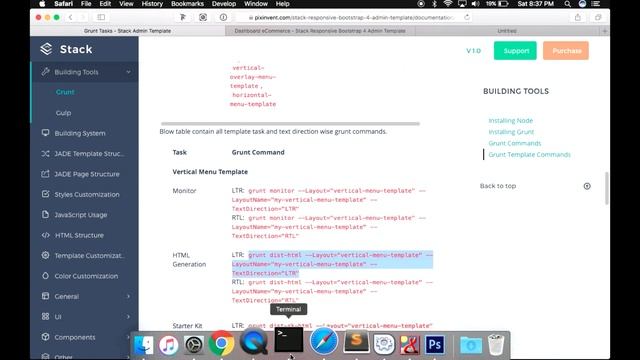The height and width of the screenshot is (360, 640).
Task: Open Trash from the Dock
Action: (x=496, y=345)
